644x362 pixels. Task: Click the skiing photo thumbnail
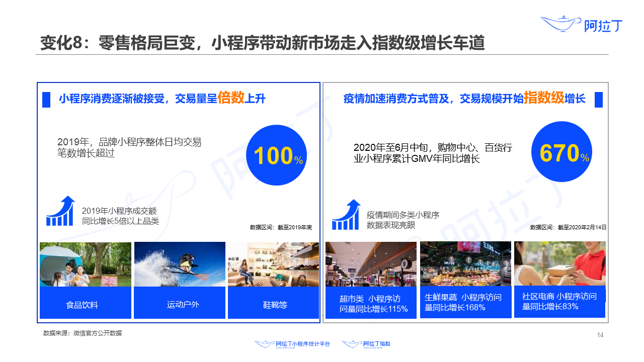(179, 264)
